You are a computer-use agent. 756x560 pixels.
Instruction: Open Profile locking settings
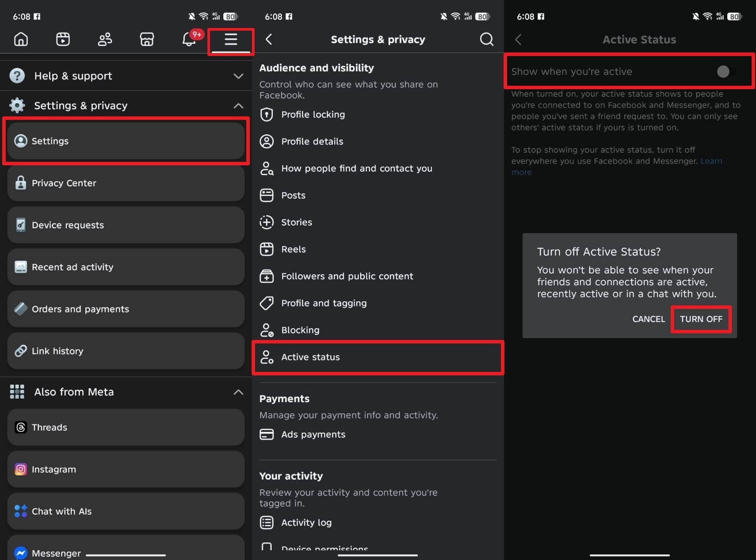(x=313, y=114)
